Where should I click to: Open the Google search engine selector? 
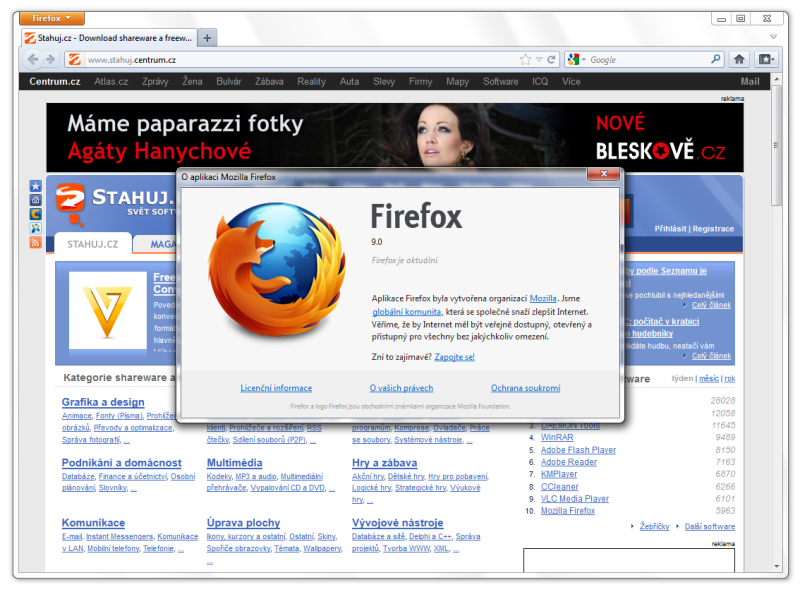point(577,60)
